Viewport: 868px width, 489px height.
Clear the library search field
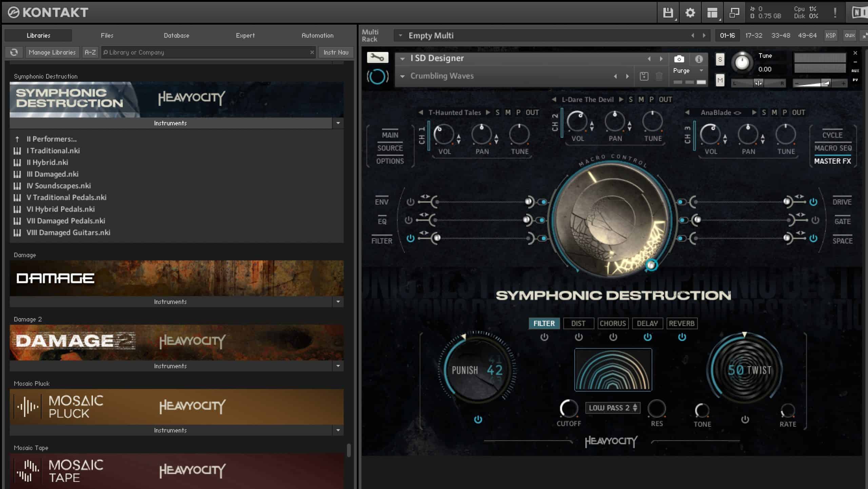coord(312,52)
